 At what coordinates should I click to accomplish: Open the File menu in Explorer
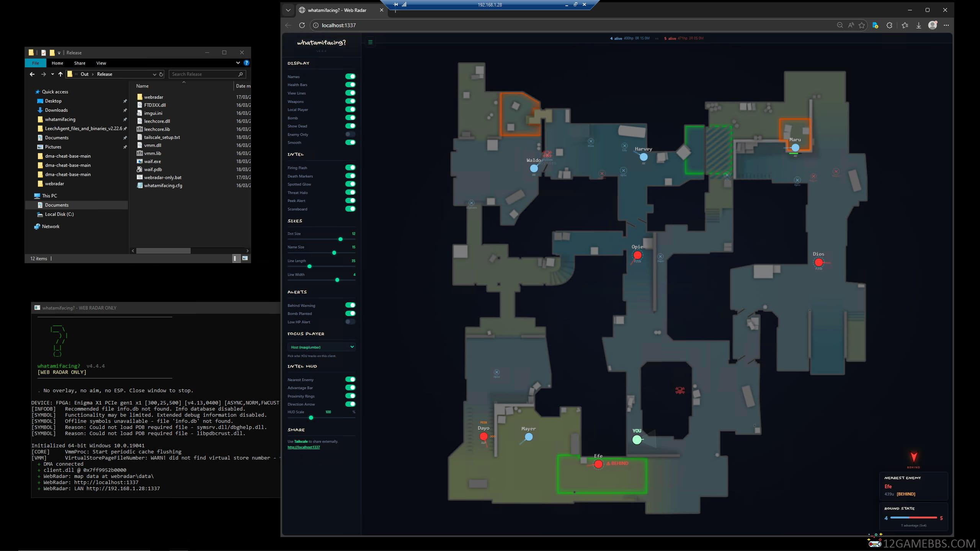[x=36, y=63]
